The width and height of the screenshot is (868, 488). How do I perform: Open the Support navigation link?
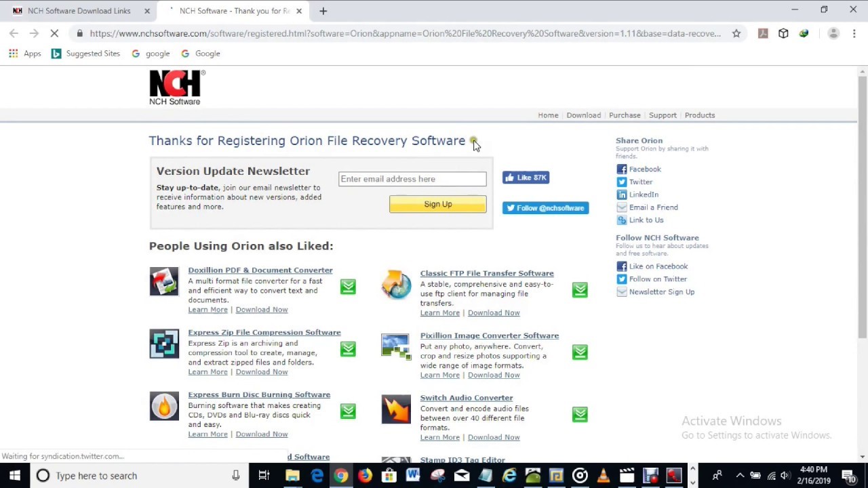[x=663, y=115]
